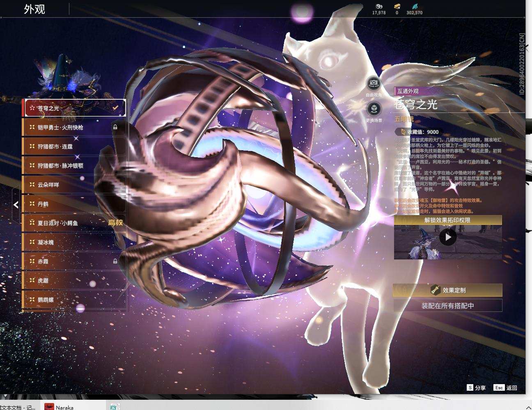Screen dimensions: 532x410
Task: Click the teal feather currency icon
Action: click(x=414, y=6)
